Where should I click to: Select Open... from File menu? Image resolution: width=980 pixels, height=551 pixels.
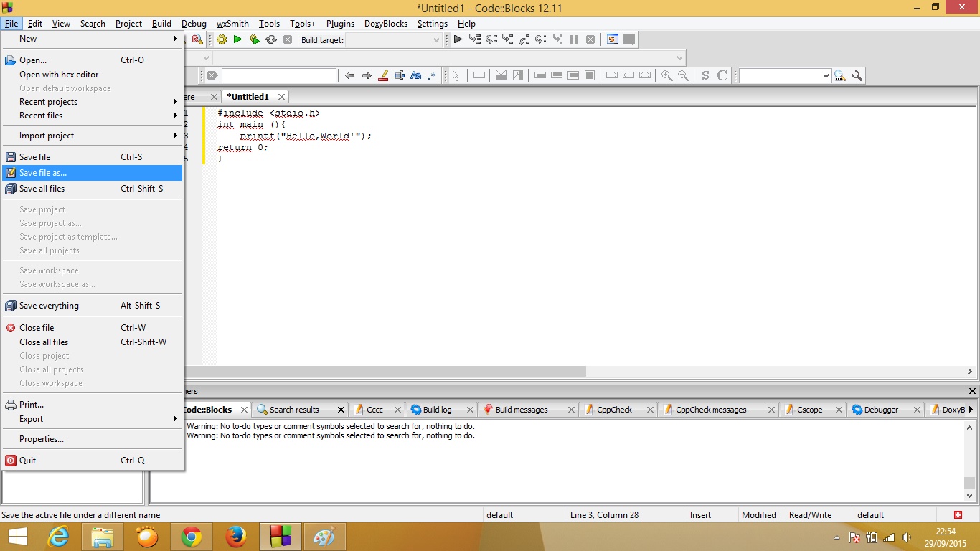[92, 60]
